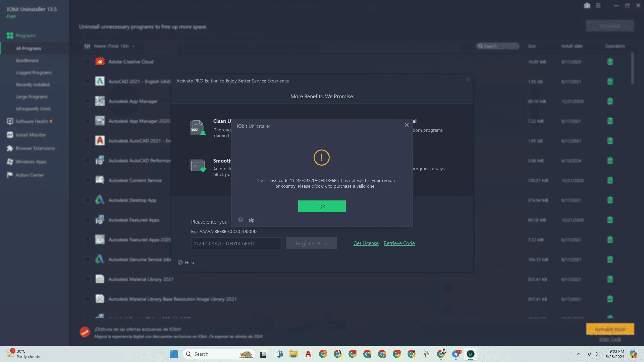Click the Uninstall button at top right
The width and height of the screenshot is (644, 362).
click(x=610, y=26)
